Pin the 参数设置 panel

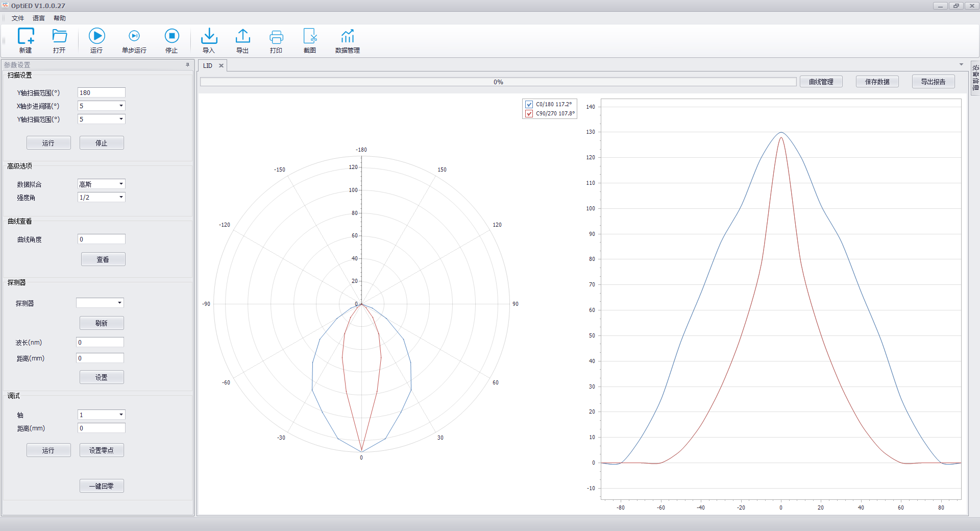(187, 65)
